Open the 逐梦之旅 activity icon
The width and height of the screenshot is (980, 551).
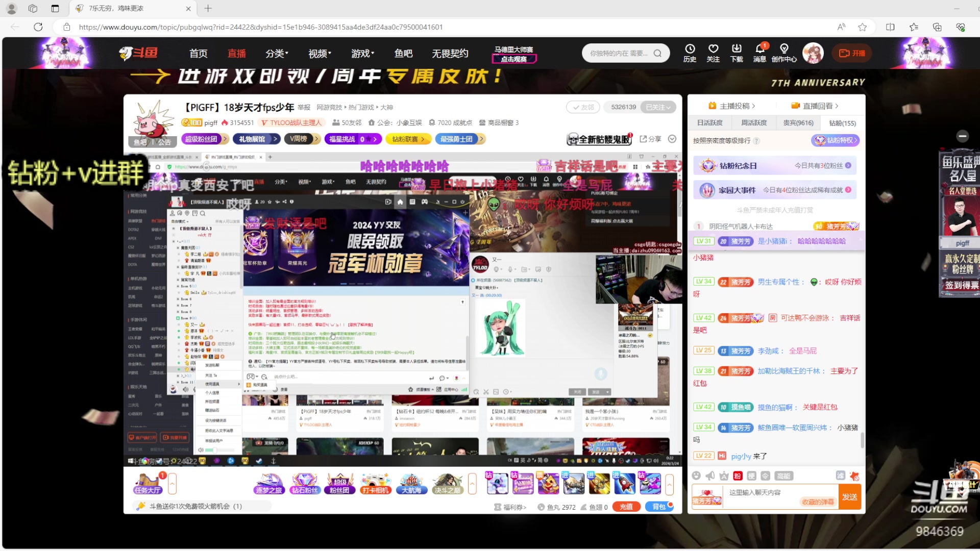click(268, 484)
